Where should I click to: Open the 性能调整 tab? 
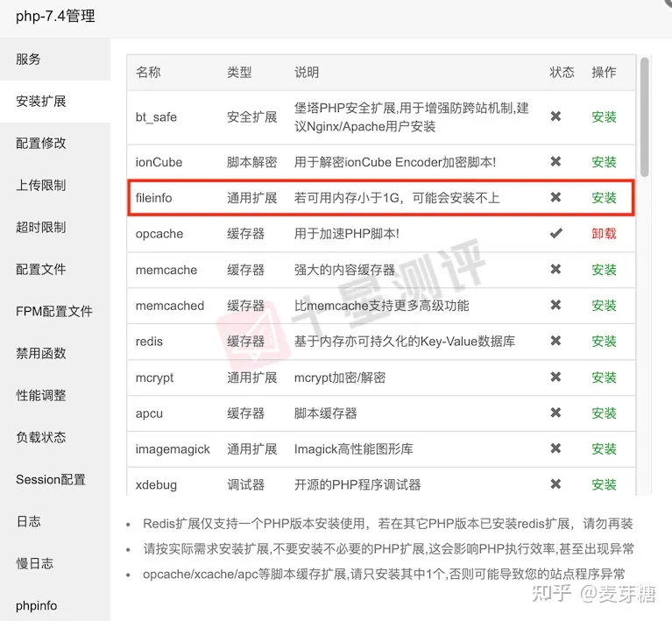(x=55, y=395)
